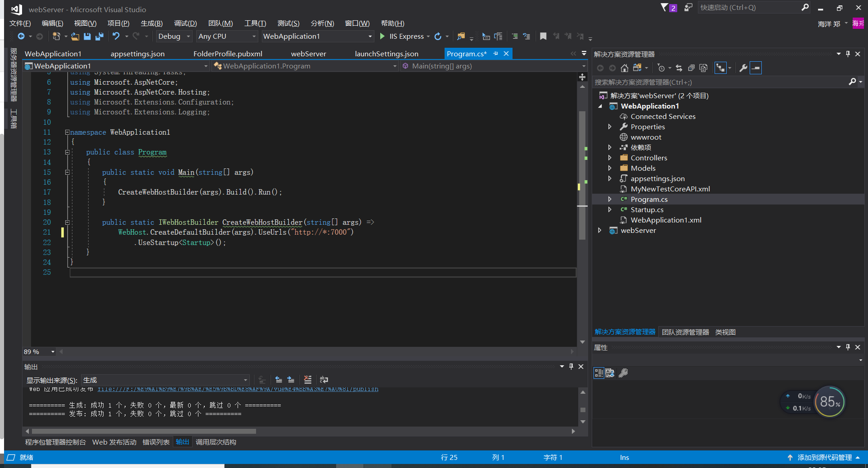Screen dimensions: 868x468
Task: Click the IIS Express run button label
Action: click(x=406, y=36)
